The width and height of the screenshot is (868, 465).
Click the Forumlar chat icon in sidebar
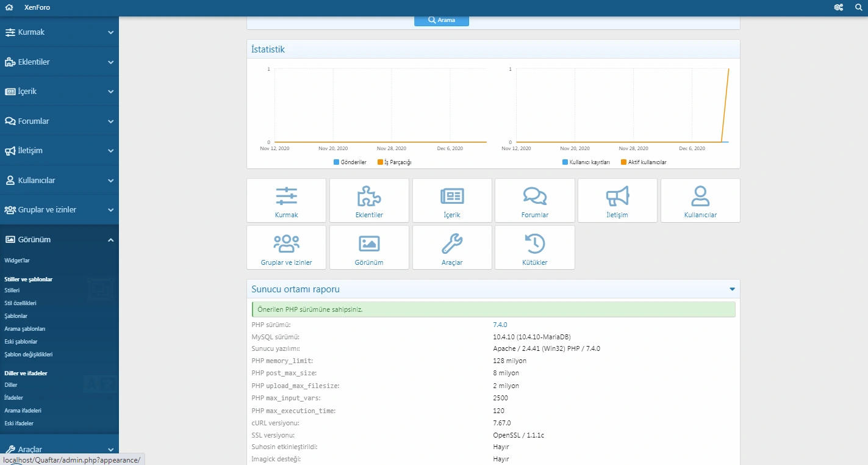(x=10, y=121)
